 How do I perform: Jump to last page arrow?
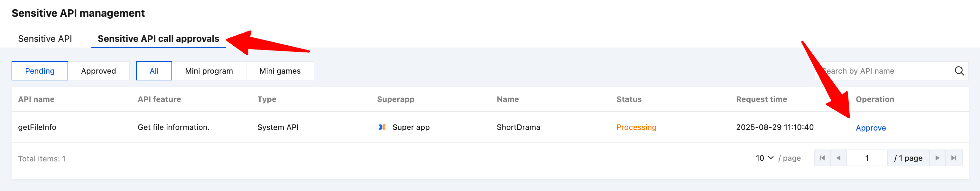tap(953, 158)
